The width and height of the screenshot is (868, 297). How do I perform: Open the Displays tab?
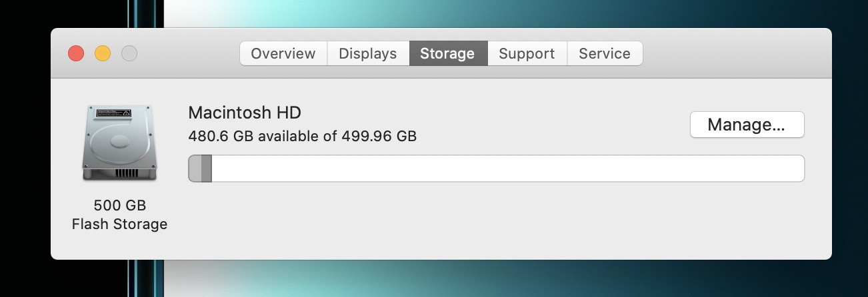pos(367,53)
